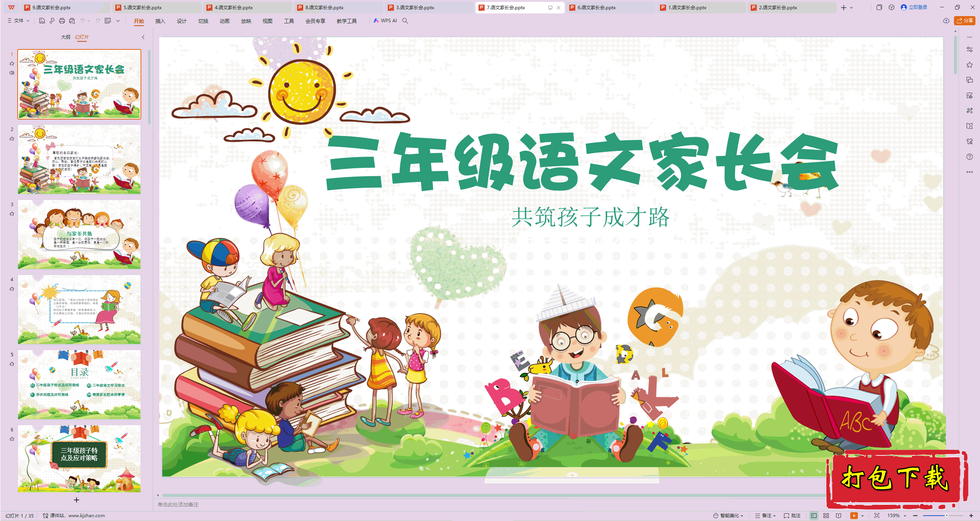The image size is (980, 521).
Task: Click 立即登录 login link
Action: (x=914, y=7)
